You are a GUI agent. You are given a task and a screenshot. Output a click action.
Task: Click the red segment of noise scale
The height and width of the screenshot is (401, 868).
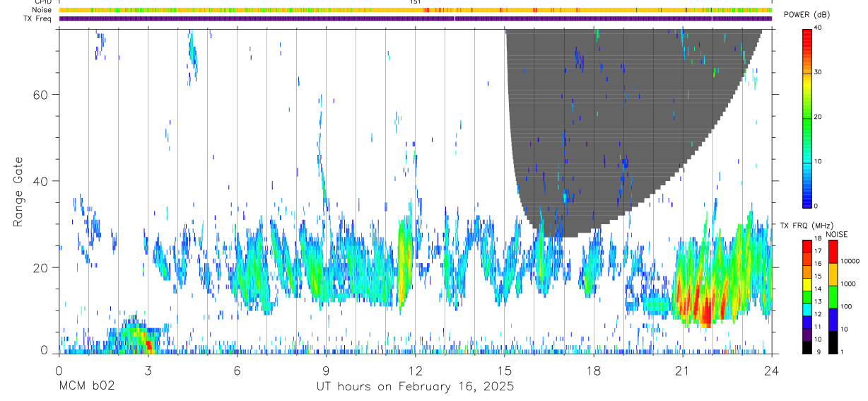point(833,252)
